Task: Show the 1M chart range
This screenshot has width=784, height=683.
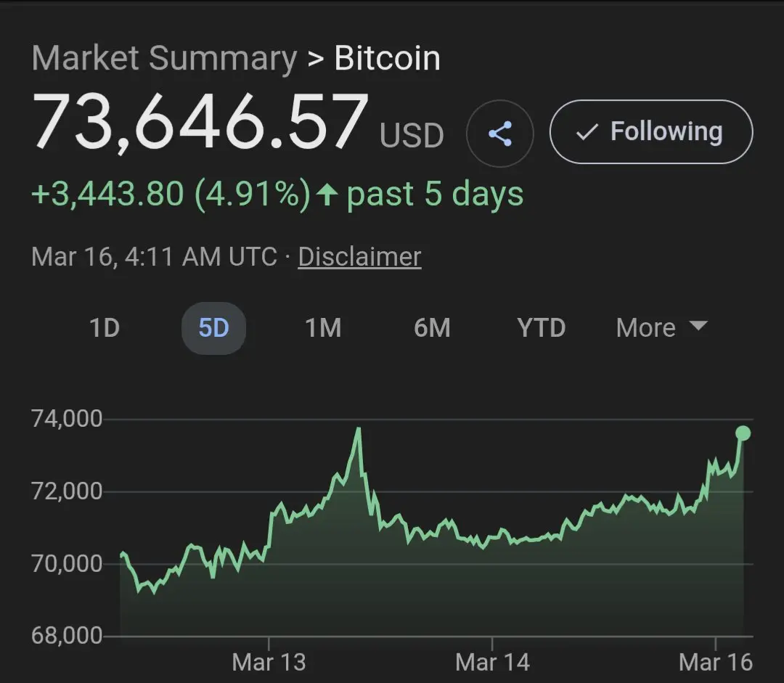Action: 323,328
